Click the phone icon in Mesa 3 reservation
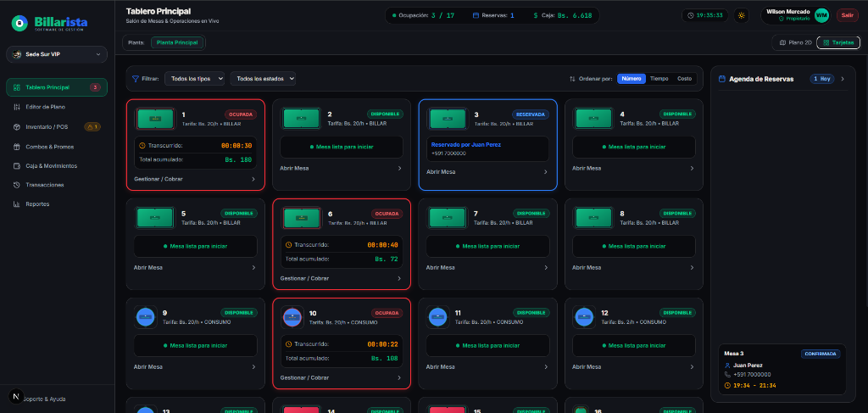The width and height of the screenshot is (868, 413). tap(727, 375)
